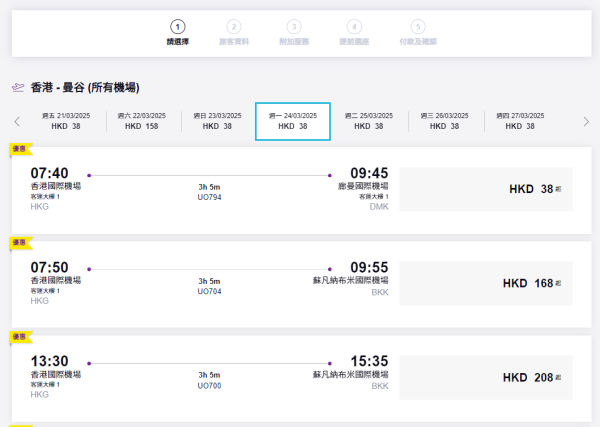Click HKG code under 07:50 departure
Screen dimensions: 600x427
point(40,301)
